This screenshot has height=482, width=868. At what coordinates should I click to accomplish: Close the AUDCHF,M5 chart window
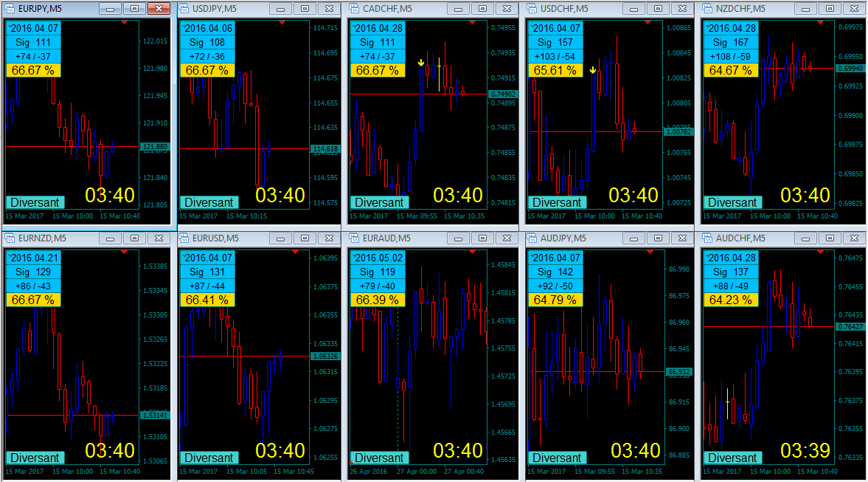tap(854, 238)
